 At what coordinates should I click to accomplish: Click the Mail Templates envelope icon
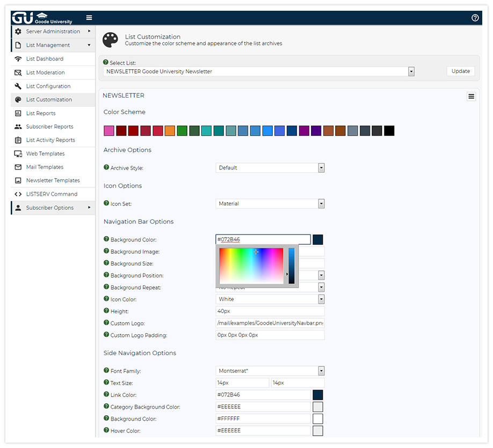18,167
